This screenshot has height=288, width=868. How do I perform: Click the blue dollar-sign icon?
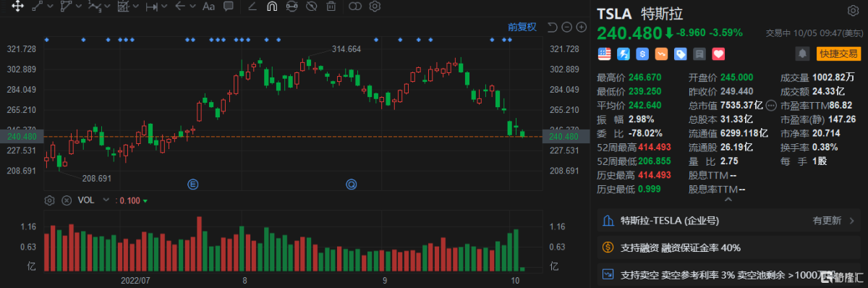point(642,54)
